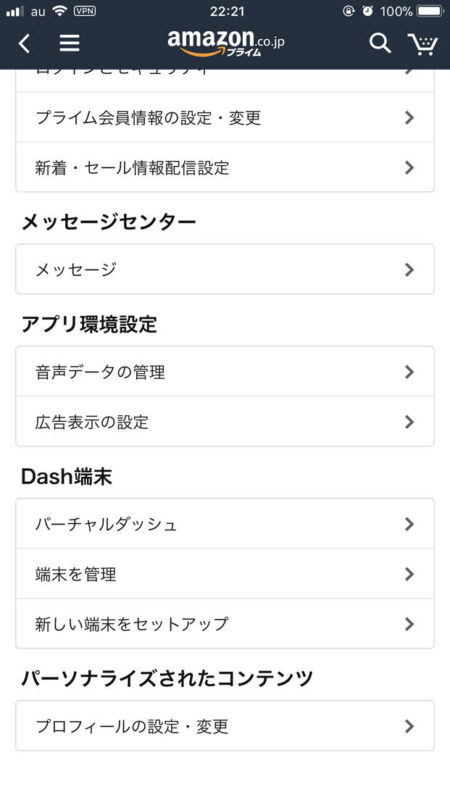Screen dimensions: 450x800
Task: Open プロフィールの設定・変更
Action: (225, 726)
